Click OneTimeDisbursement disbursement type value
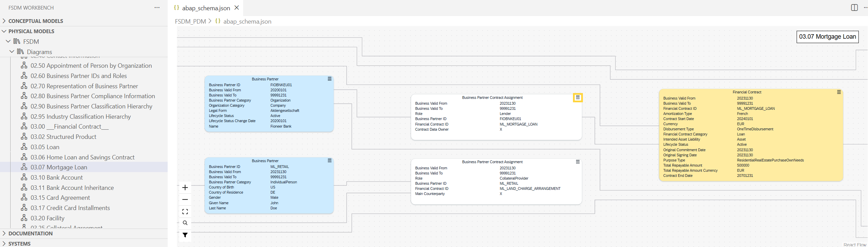This screenshot has height=247, width=868. click(755, 129)
